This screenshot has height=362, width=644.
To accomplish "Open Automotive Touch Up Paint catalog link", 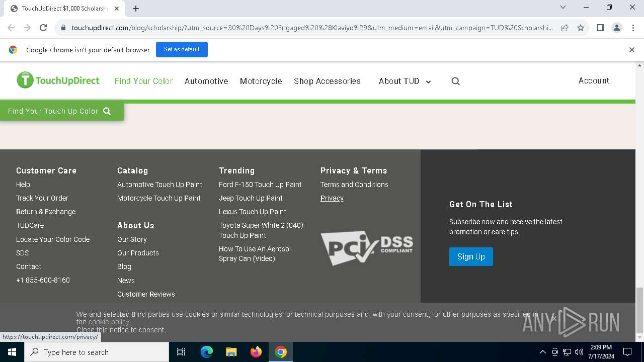I will (x=159, y=185).
